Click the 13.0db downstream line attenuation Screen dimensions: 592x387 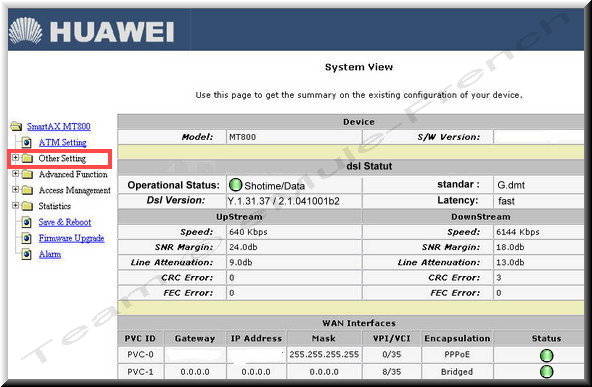510,262
